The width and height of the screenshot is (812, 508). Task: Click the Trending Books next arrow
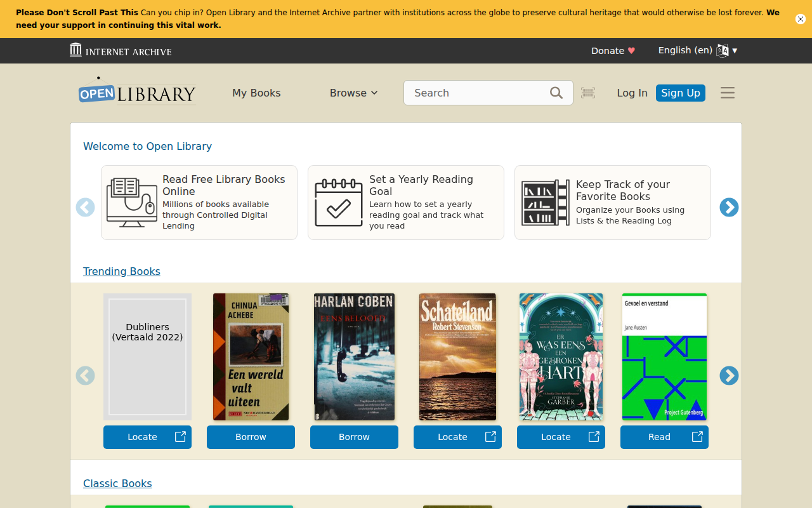(729, 376)
